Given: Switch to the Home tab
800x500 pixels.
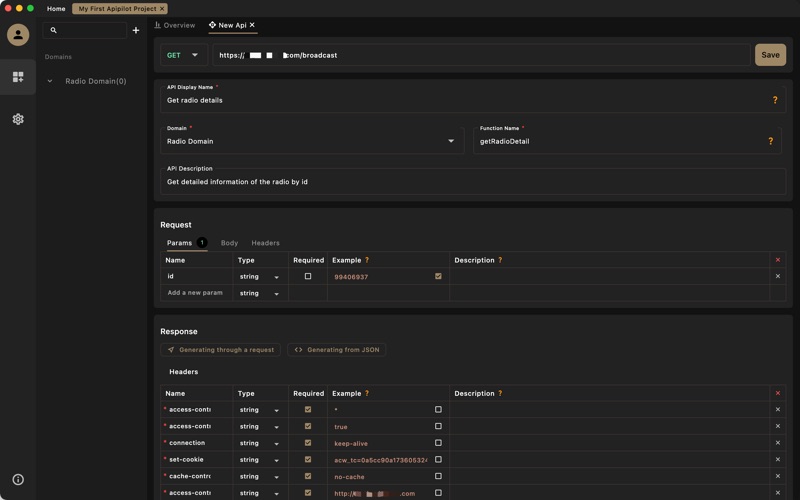Looking at the screenshot, I should (56, 9).
